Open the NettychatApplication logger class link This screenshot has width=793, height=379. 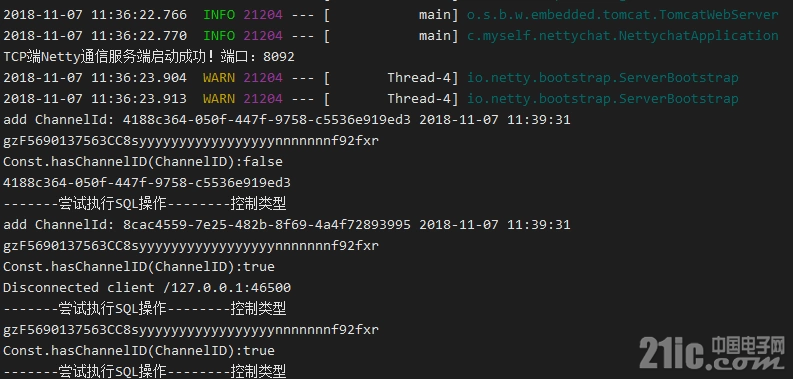[623, 35]
